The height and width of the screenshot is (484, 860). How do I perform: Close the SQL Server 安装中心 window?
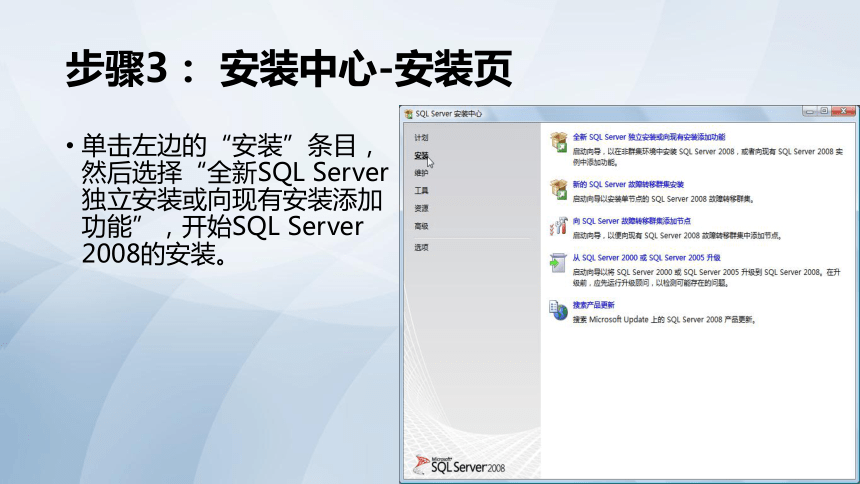point(844,111)
